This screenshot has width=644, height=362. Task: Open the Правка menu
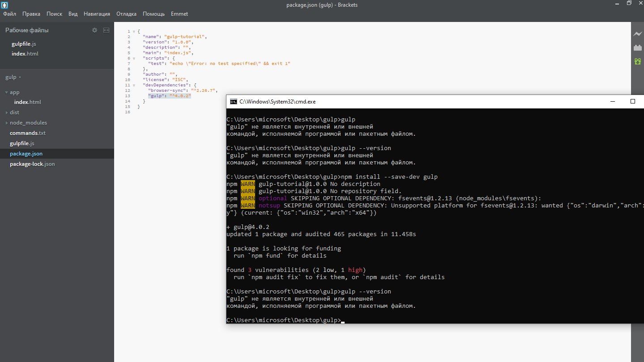[31, 14]
